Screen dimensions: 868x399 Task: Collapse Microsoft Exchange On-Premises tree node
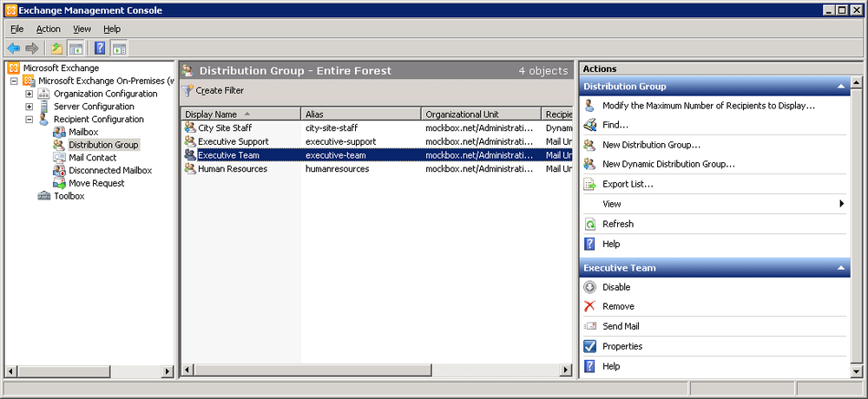[14, 81]
